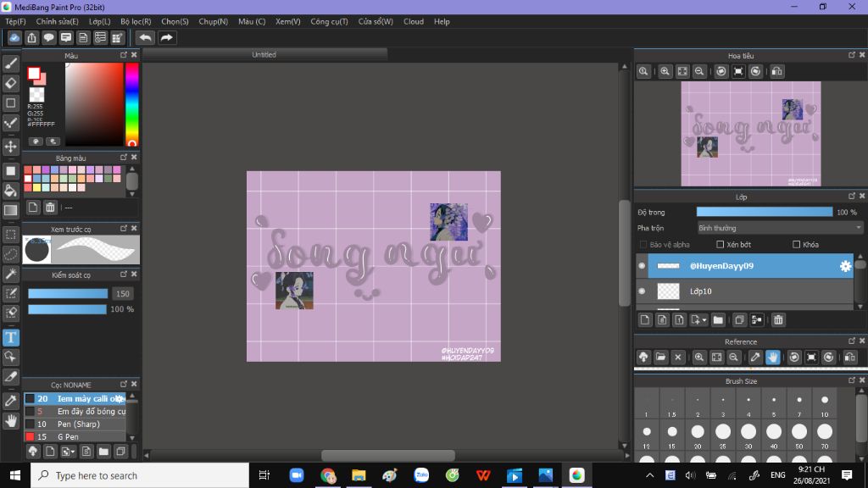
Task: Click the canvas horizontal scrollbar
Action: (x=387, y=455)
